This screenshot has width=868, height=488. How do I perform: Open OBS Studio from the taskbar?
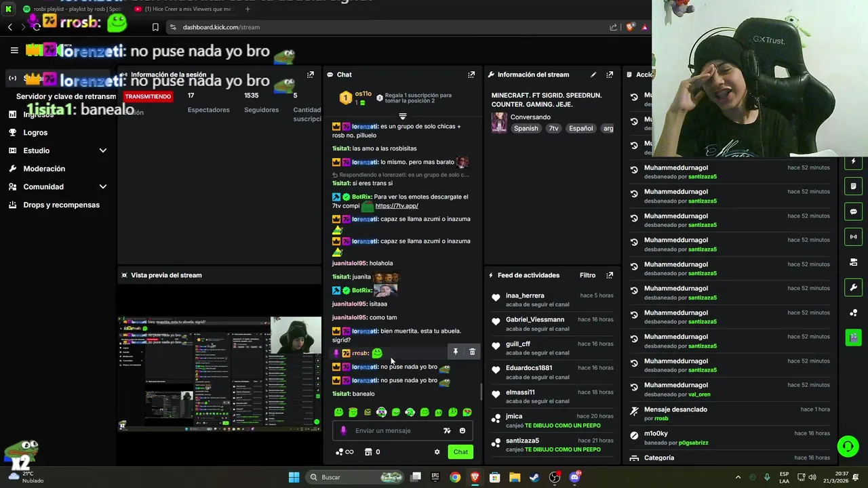coord(555,477)
